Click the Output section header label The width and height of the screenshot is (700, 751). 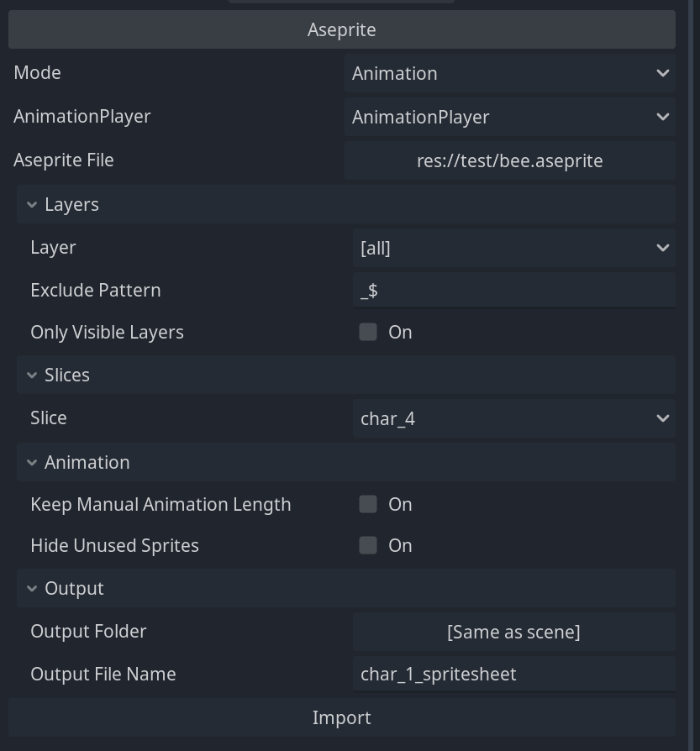(74, 589)
